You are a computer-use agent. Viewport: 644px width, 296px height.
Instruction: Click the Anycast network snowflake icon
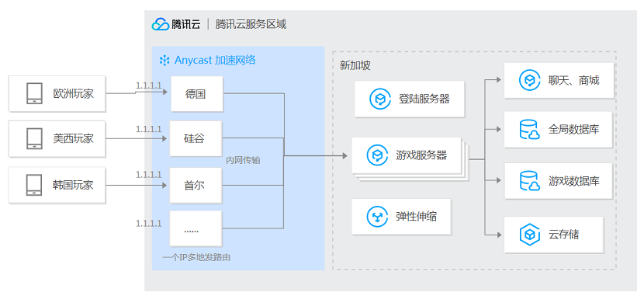click(x=164, y=61)
